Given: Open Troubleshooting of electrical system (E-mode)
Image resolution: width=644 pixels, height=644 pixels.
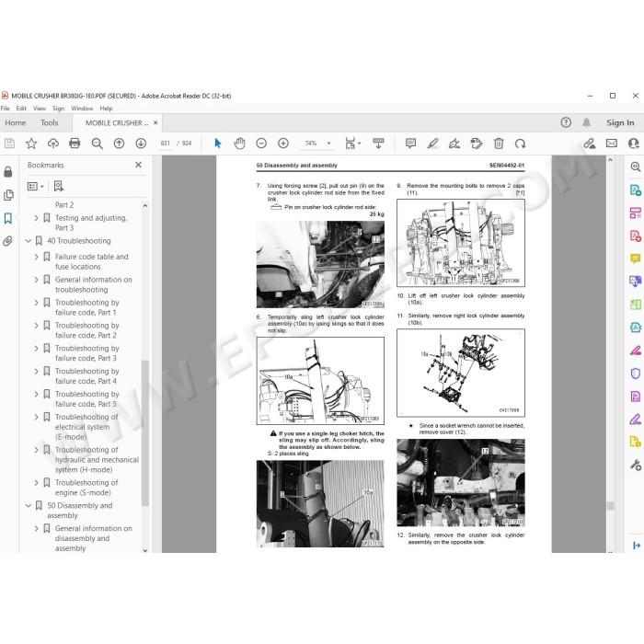Looking at the screenshot, I should coord(86,427).
